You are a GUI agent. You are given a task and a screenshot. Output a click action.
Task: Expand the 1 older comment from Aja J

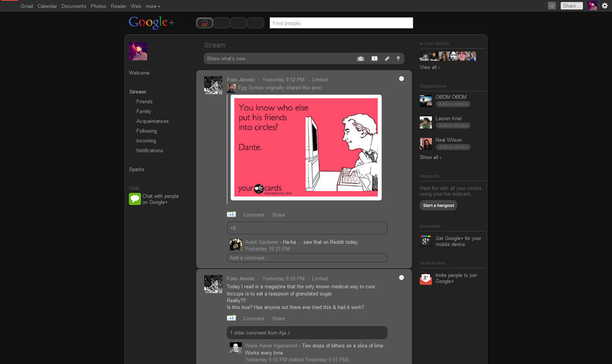(307, 332)
